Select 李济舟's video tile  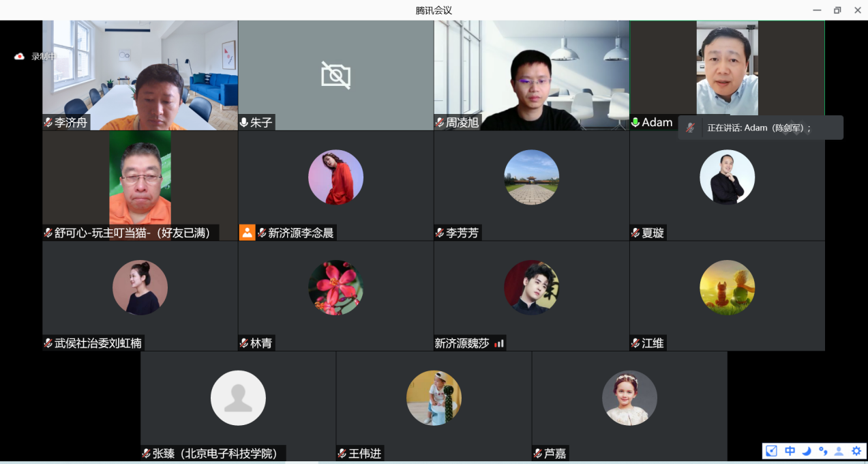pyautogui.click(x=140, y=75)
